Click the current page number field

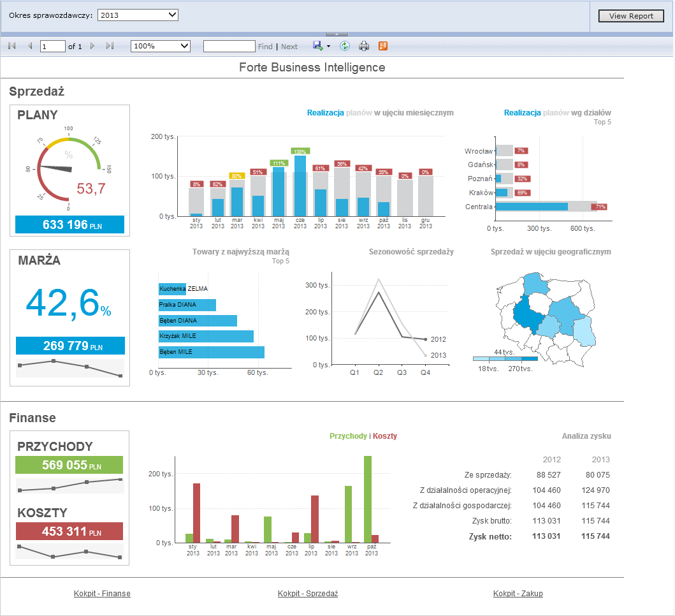coord(52,46)
